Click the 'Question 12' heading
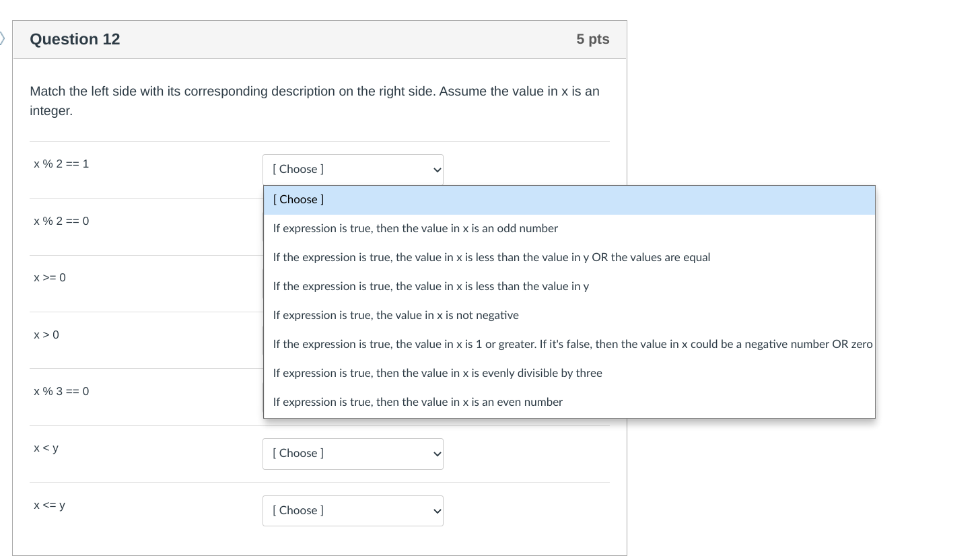Viewport: 978px width, 560px height. click(75, 39)
